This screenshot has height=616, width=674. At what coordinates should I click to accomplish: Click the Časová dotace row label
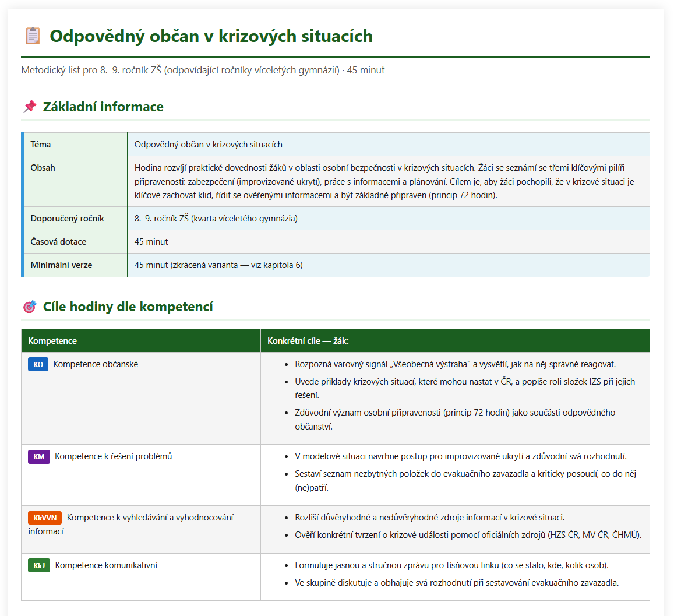58,242
